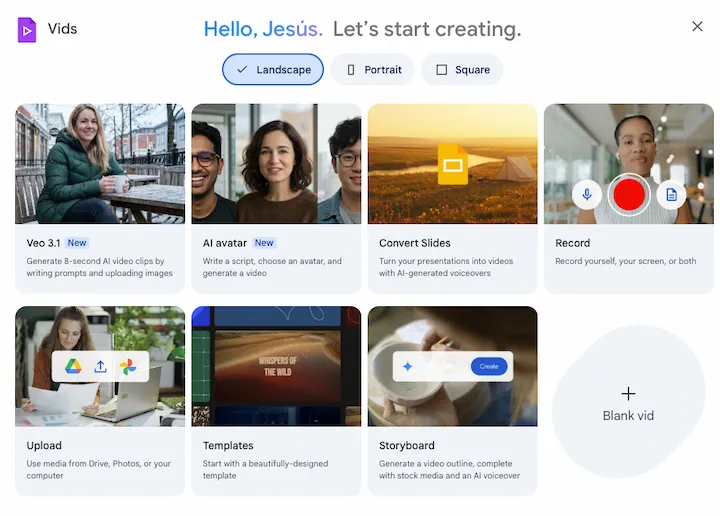720x516 pixels.
Task: Close the start creating dialog
Action: pyautogui.click(x=697, y=27)
